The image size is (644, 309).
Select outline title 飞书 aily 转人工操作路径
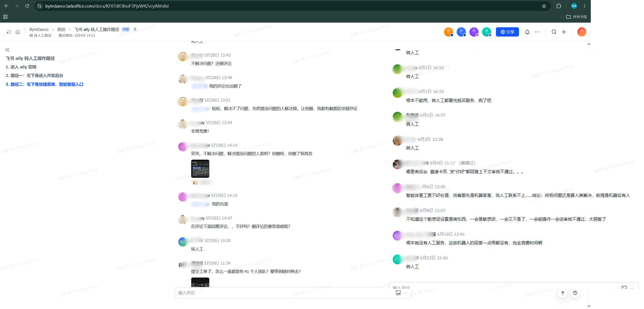(x=30, y=58)
